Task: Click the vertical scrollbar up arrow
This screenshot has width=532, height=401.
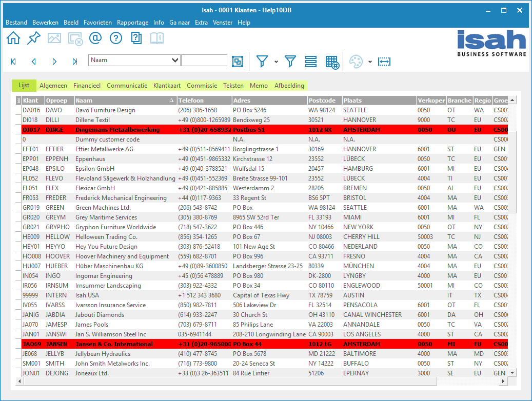Action: click(513, 100)
